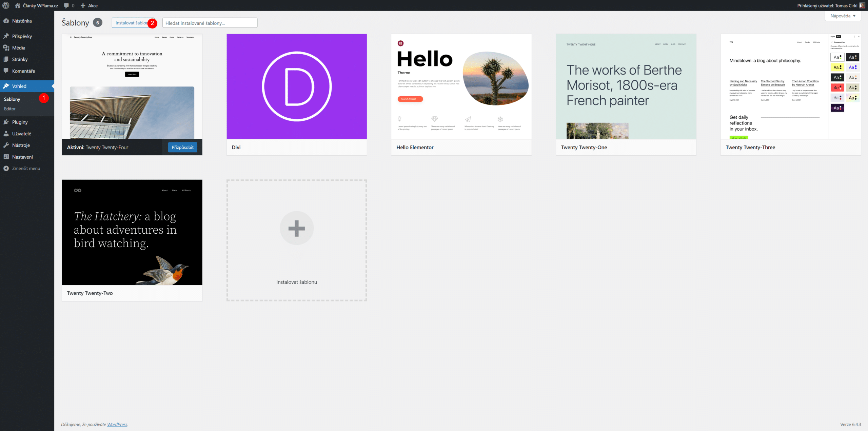Viewport: 868px width, 431px height.
Task: Click the Aktivní: Twenty Twenty-Four label
Action: (x=98, y=147)
